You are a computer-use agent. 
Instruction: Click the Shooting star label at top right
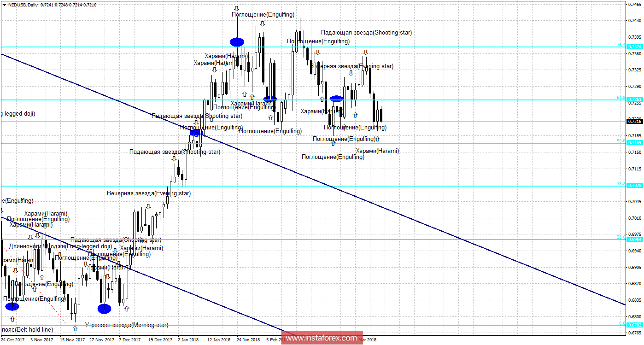(x=366, y=33)
